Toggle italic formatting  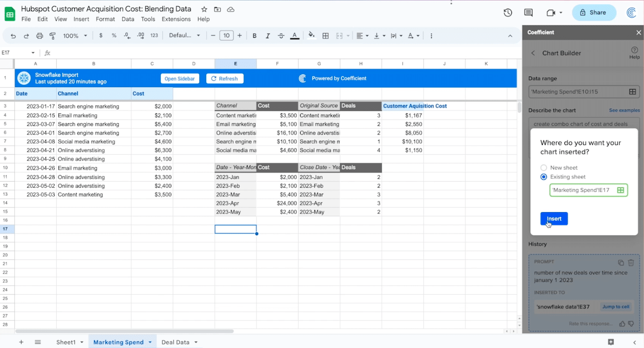[x=268, y=35]
